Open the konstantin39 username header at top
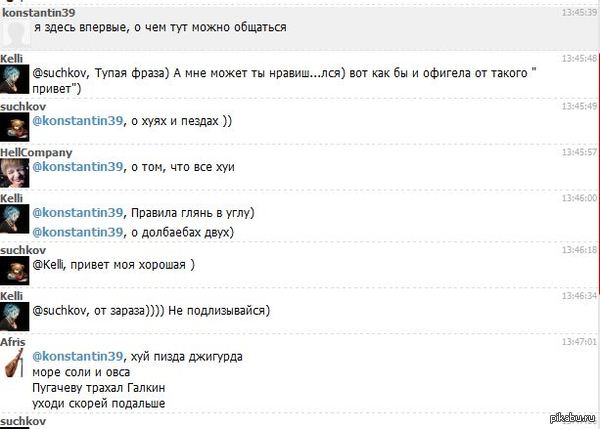 click(39, 13)
